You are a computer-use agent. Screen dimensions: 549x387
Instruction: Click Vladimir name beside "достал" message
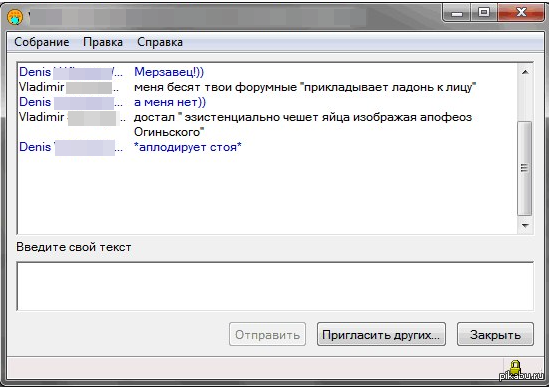[x=42, y=117]
